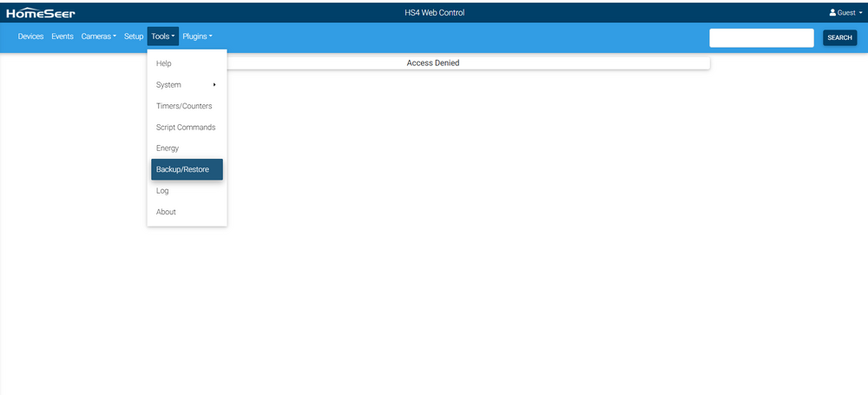Expand the Cameras dropdown menu
The image size is (868, 395).
(x=99, y=36)
